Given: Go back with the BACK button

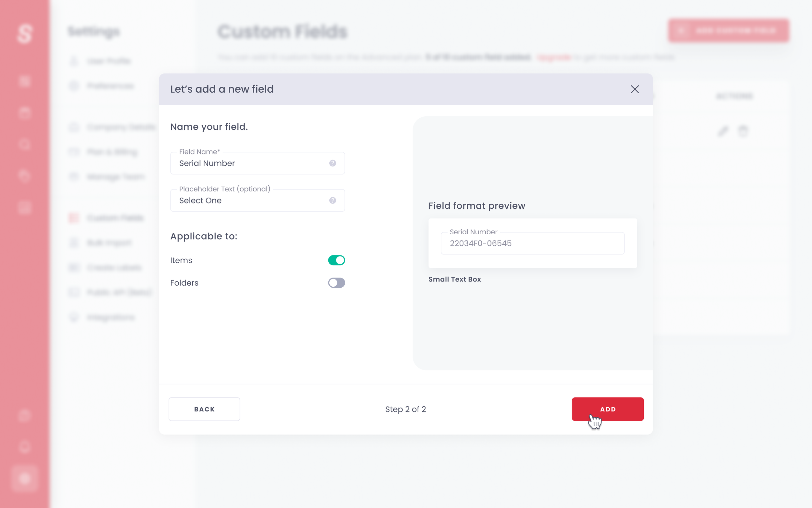Looking at the screenshot, I should coord(204,409).
